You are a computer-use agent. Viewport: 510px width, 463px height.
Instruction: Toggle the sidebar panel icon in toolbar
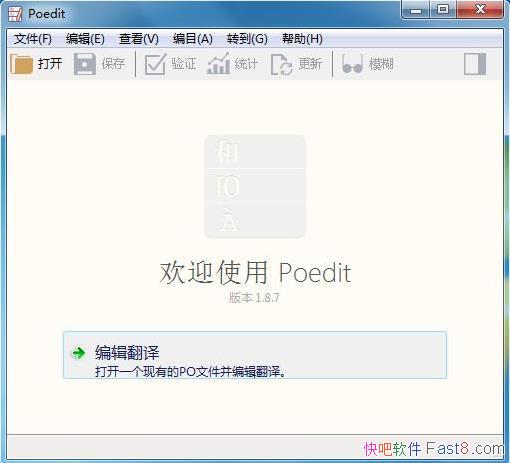pyautogui.click(x=475, y=64)
